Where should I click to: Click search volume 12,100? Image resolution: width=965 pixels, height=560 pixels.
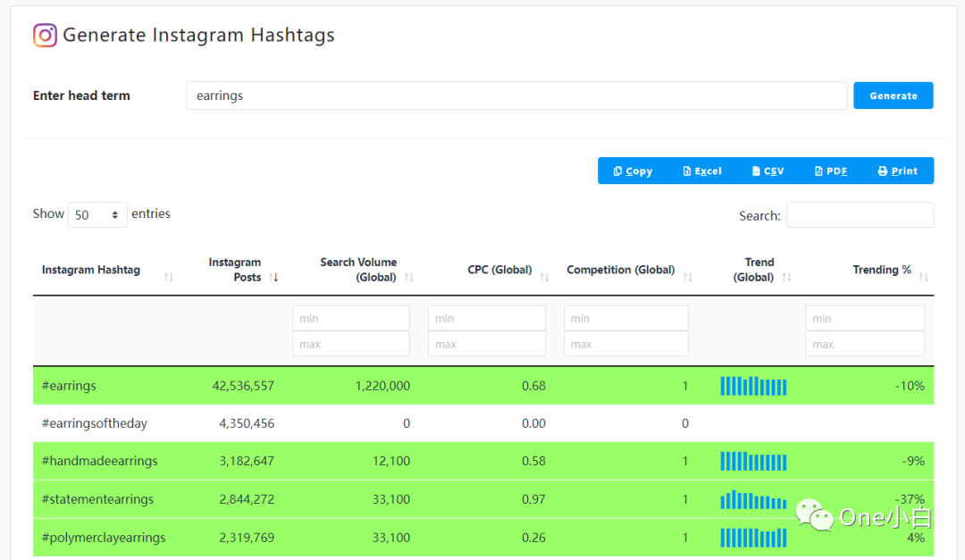(x=390, y=461)
